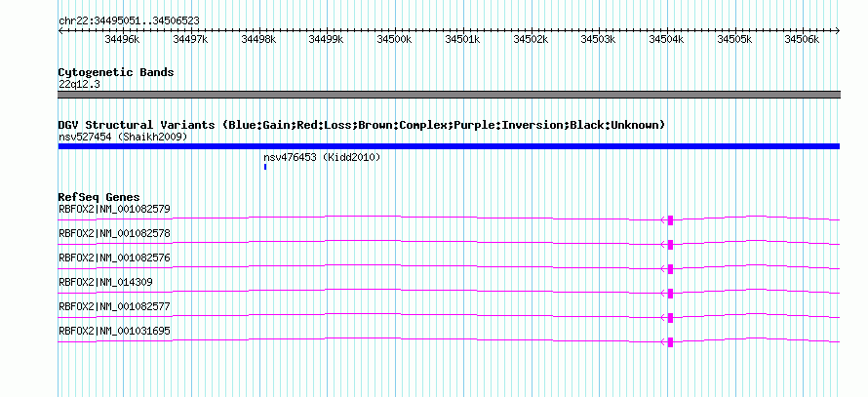Open the RBFOX2|NM_014309 transcript label
The width and height of the screenshot is (868, 397).
point(105,282)
